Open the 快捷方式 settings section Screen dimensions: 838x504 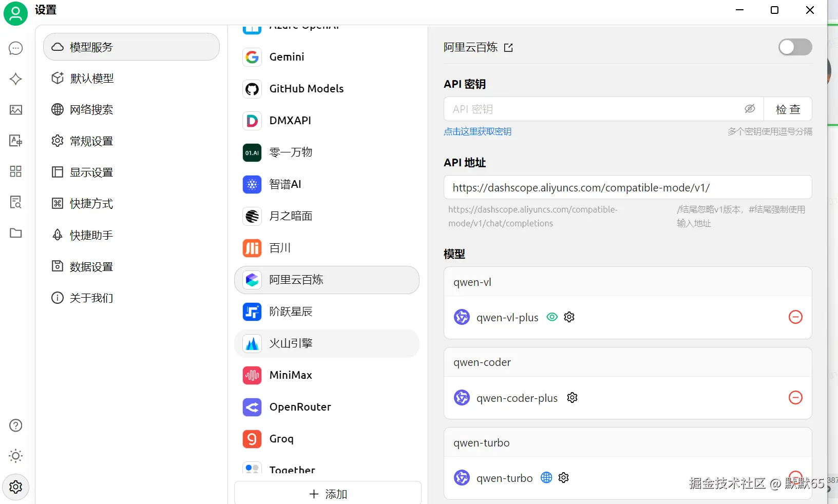131,204
